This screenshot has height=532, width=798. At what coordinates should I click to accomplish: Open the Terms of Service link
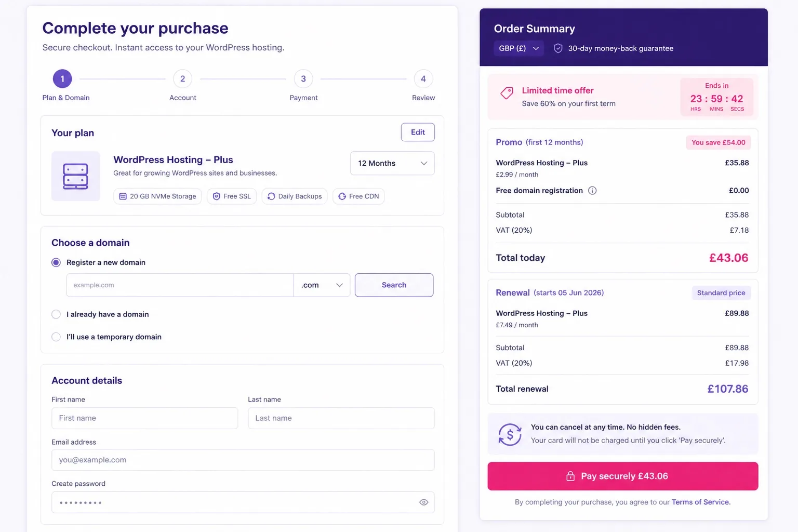[701, 502]
